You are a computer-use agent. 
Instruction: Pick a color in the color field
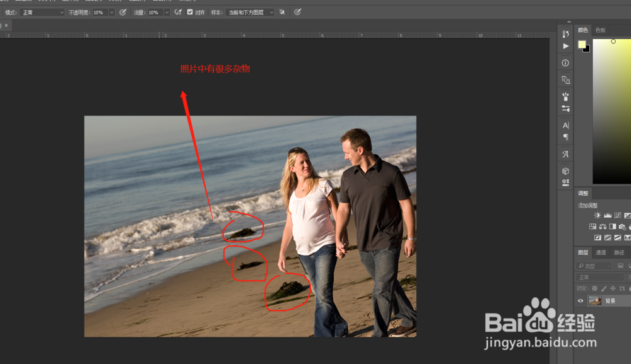coord(611,112)
